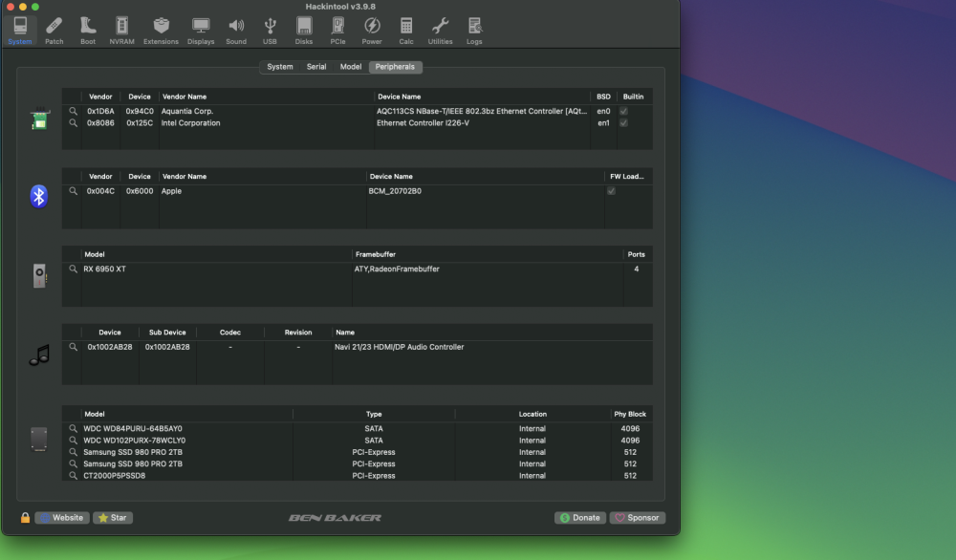Toggle FW Loaded checkbox for BCM_20702B0
956x560 pixels.
[611, 191]
